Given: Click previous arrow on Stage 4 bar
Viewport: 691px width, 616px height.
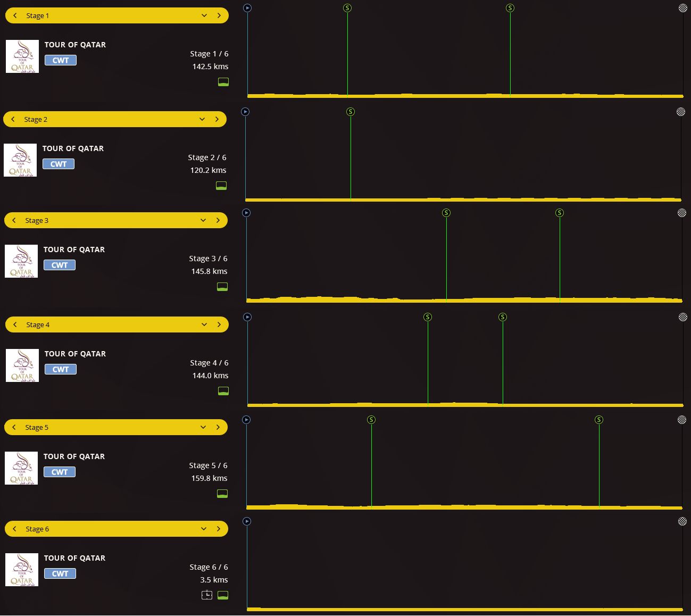Looking at the screenshot, I should pyautogui.click(x=15, y=324).
